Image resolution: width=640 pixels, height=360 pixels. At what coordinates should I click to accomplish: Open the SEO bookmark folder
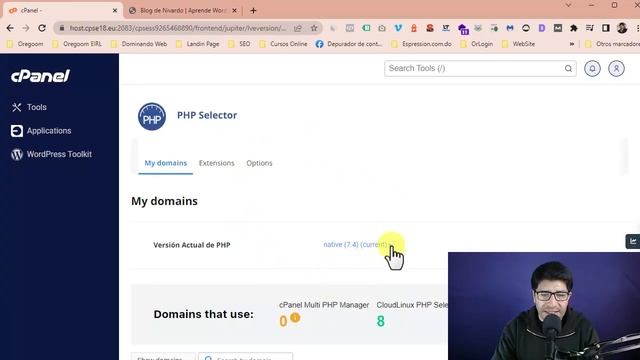coord(239,44)
